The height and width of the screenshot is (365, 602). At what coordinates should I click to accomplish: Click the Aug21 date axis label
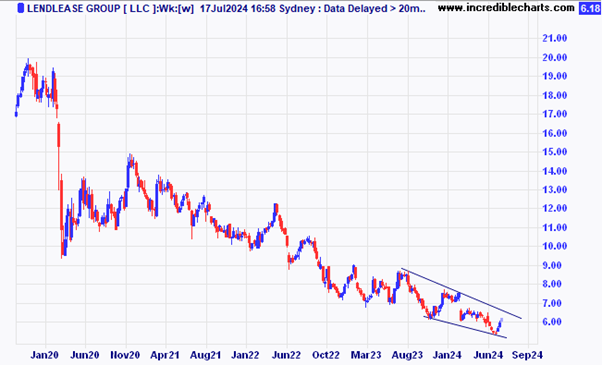tap(205, 355)
